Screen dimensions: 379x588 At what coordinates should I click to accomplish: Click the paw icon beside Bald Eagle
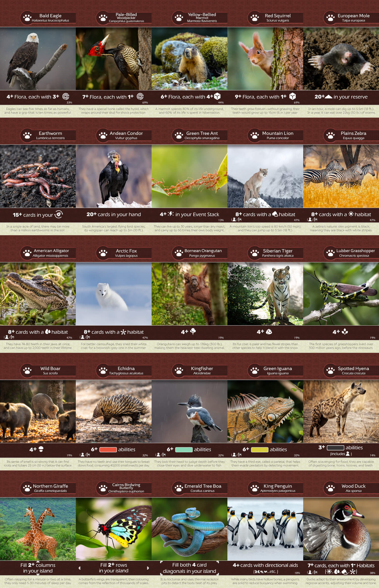click(27, 18)
